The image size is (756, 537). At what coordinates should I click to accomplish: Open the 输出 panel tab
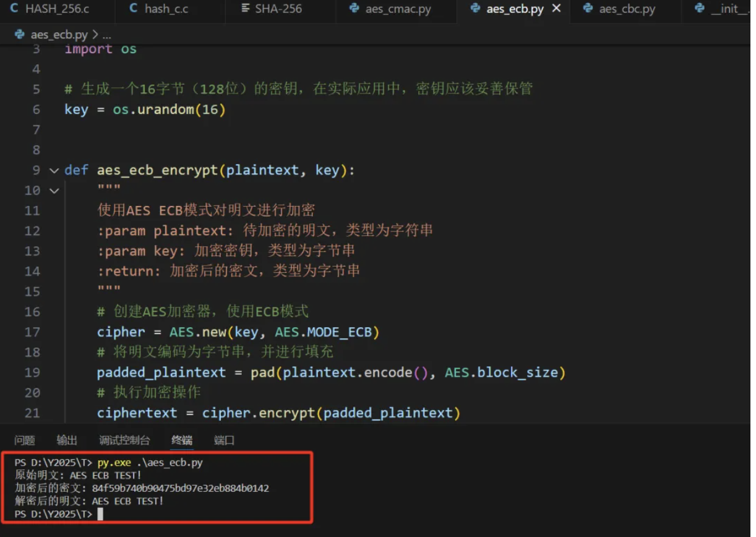tap(67, 440)
